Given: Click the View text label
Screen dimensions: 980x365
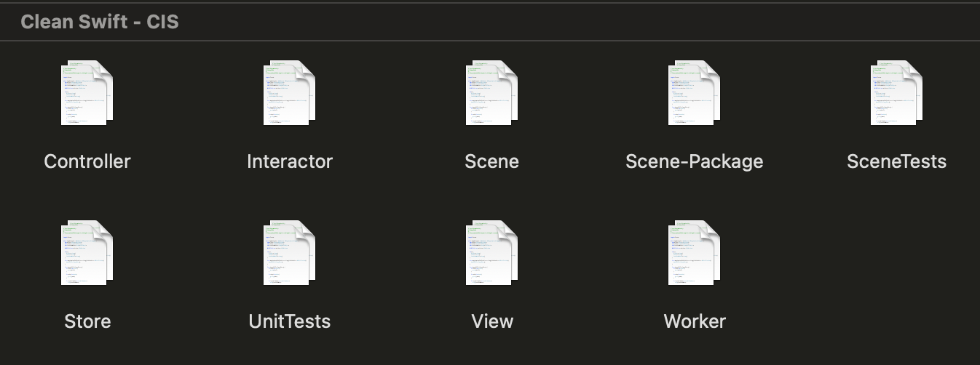Looking at the screenshot, I should point(492,321).
